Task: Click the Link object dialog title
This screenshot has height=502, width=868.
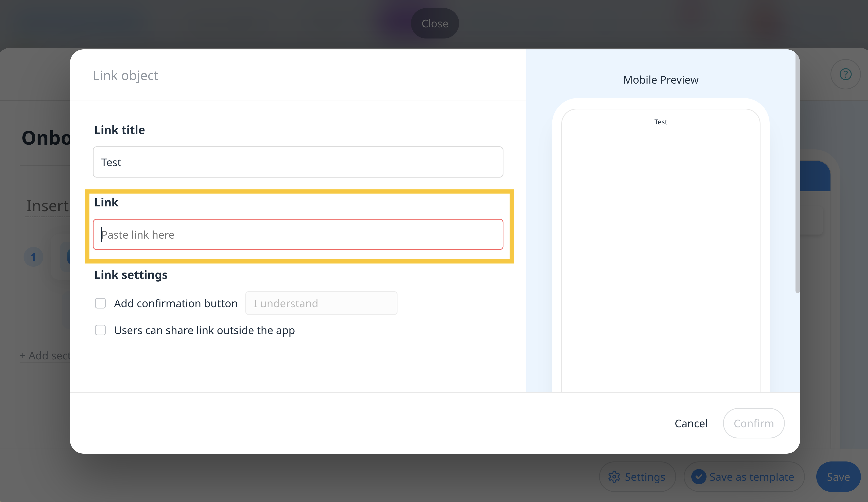Action: point(125,75)
